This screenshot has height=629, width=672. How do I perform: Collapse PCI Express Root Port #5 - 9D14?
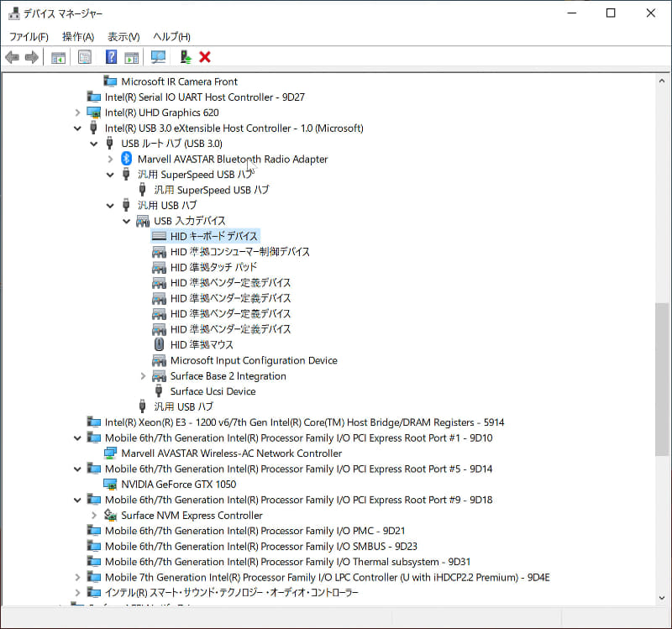[77, 469]
